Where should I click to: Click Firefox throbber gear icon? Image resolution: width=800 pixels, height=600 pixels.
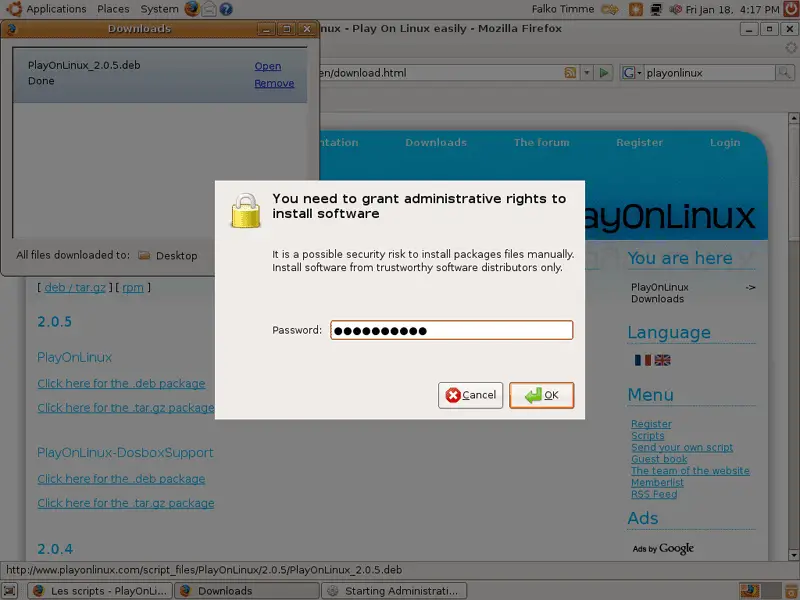pos(790,48)
